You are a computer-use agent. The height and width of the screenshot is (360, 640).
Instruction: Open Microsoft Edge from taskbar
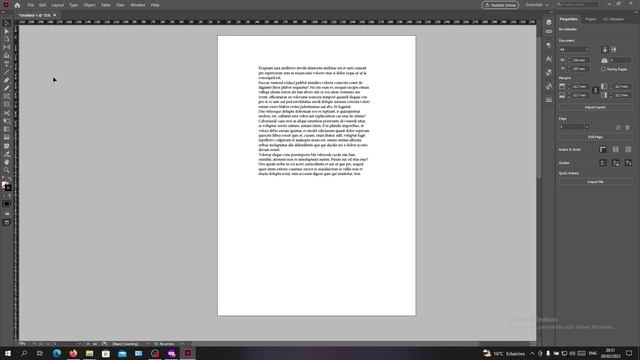point(57,353)
